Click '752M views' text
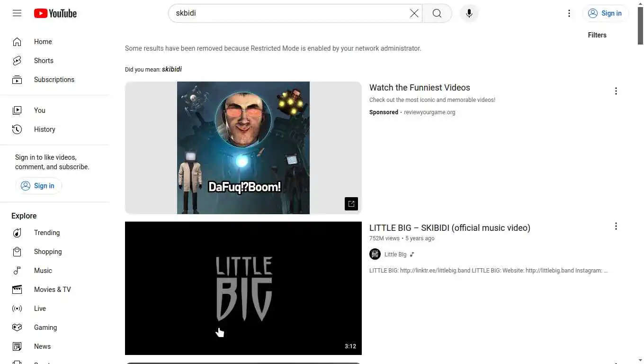 click(385, 238)
